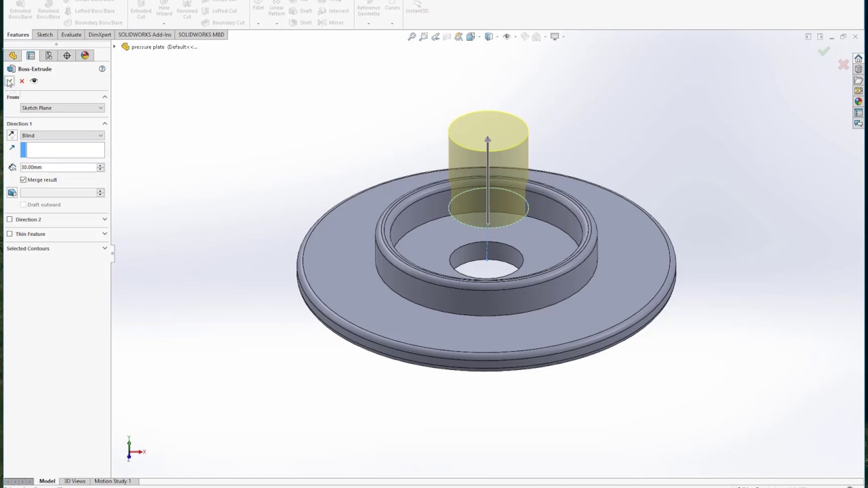Open the Motion Study 1 bottom tab

(x=113, y=481)
